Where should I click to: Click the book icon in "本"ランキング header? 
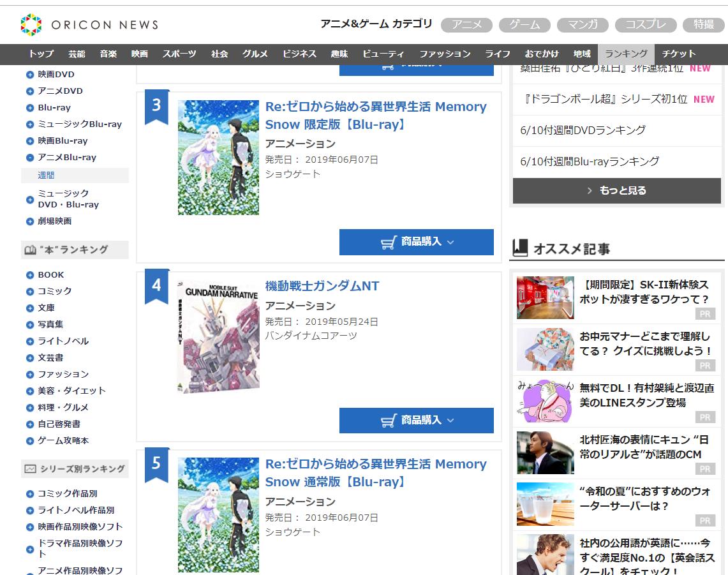(30, 250)
